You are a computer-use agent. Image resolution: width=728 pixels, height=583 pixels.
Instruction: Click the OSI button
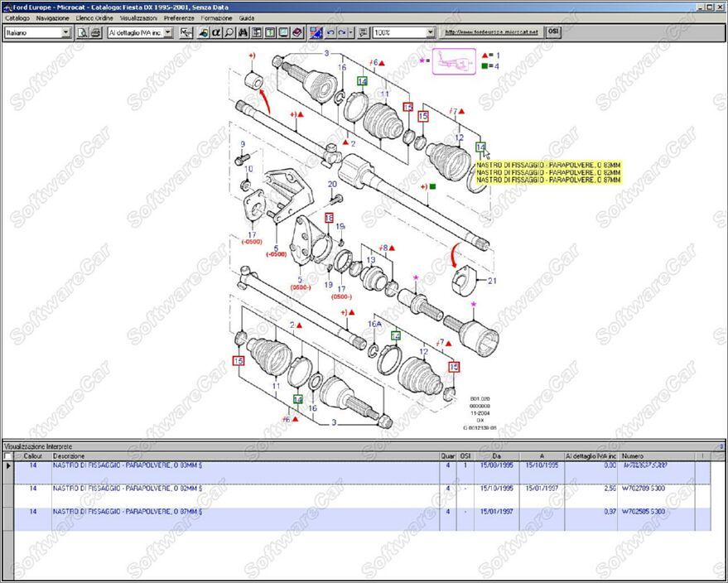pyautogui.click(x=554, y=31)
